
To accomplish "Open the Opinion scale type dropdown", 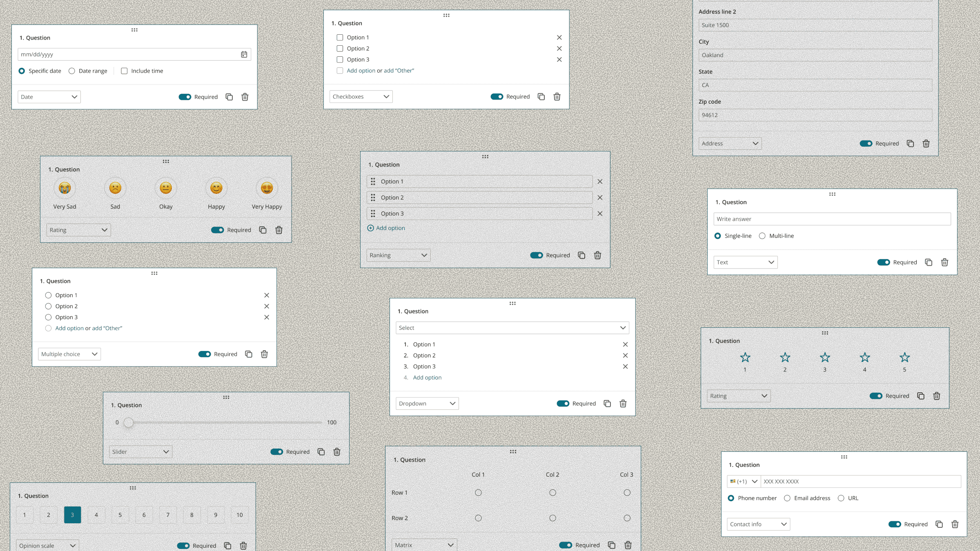I will click(x=47, y=545).
